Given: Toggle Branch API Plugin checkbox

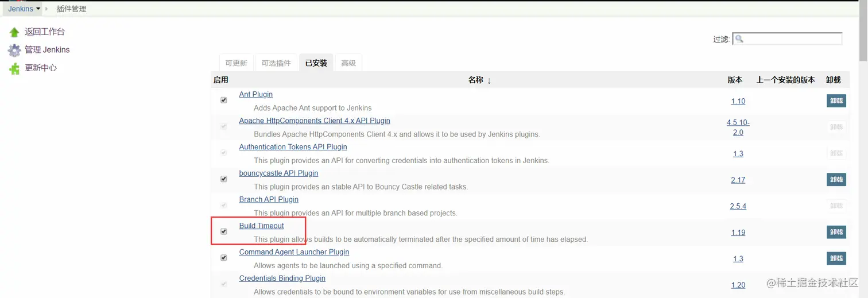Looking at the screenshot, I should coord(224,205).
